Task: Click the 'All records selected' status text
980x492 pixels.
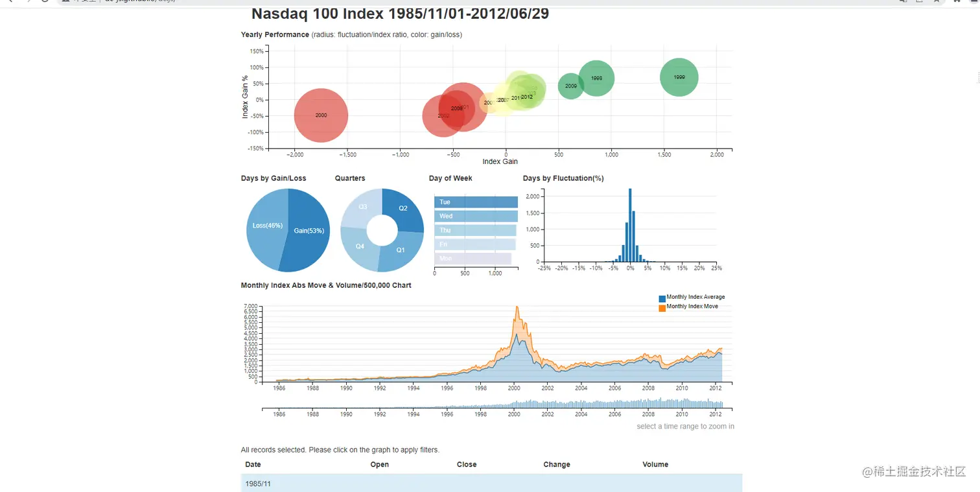Action: tap(340, 450)
